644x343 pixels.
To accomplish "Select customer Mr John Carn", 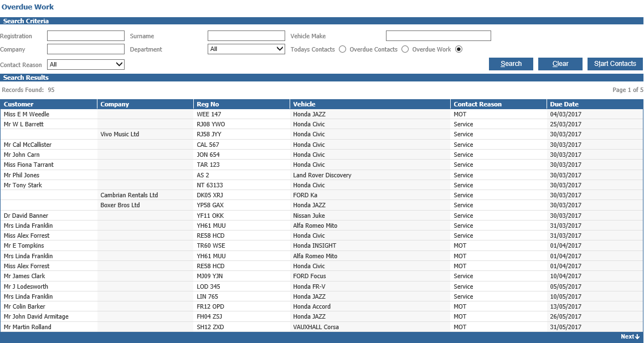I will point(22,155).
